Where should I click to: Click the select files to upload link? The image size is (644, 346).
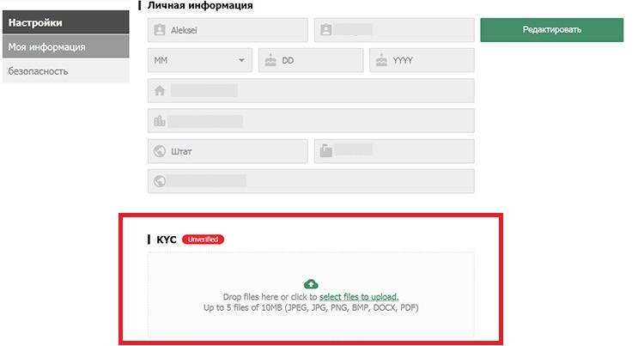(359, 297)
